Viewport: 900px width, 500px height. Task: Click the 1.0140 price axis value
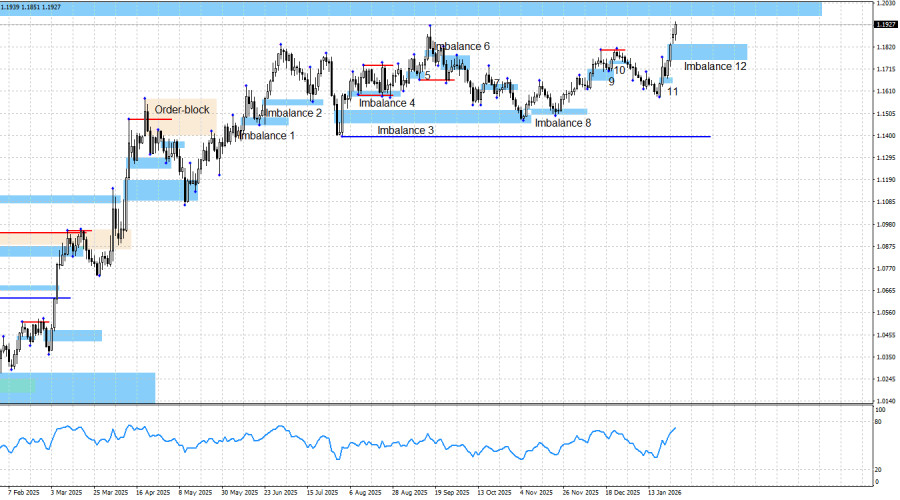pos(886,401)
